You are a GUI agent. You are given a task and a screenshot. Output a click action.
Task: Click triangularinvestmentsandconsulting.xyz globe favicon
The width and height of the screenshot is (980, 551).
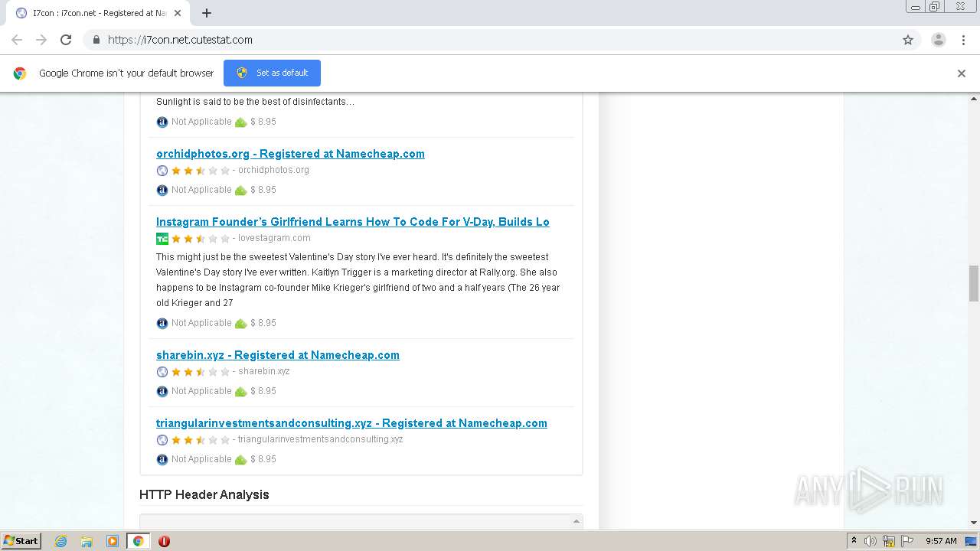pyautogui.click(x=162, y=440)
